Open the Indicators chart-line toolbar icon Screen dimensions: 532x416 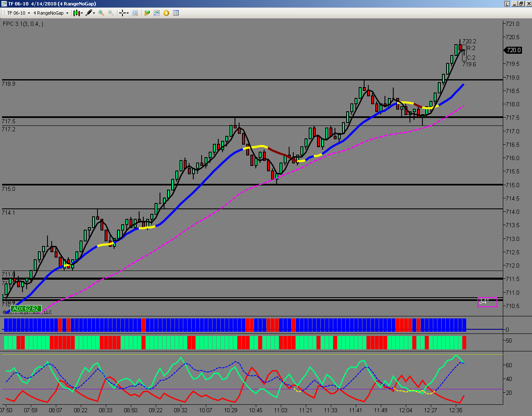pyautogui.click(x=157, y=13)
